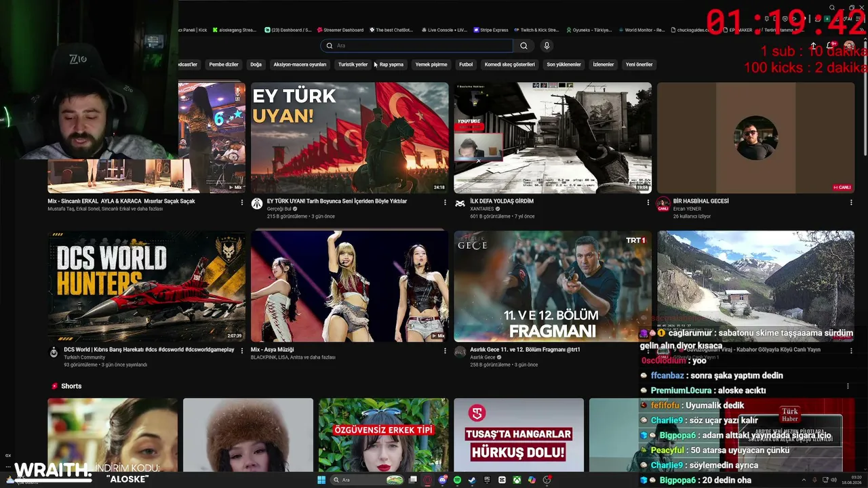The width and height of the screenshot is (868, 488).
Task: Switch to The best ChatBot tab
Action: coord(391,30)
